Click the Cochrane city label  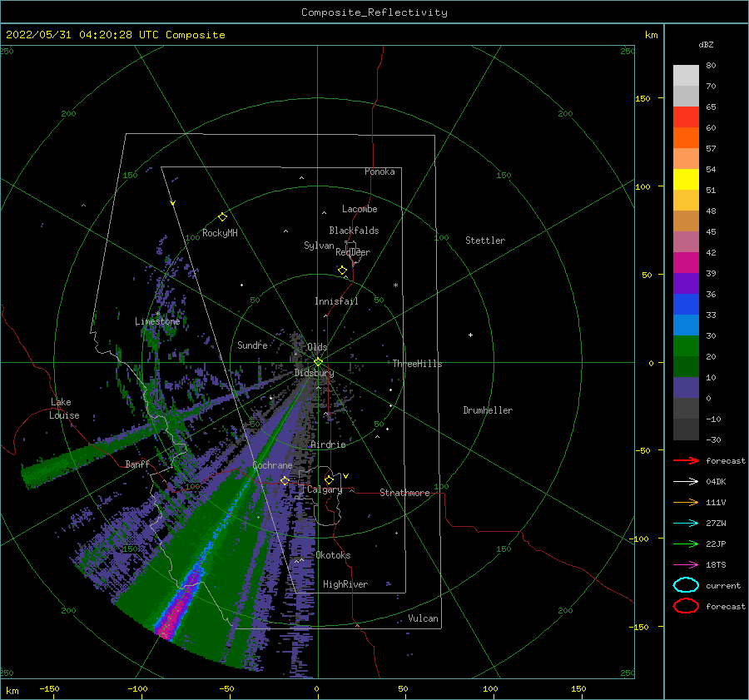click(272, 465)
